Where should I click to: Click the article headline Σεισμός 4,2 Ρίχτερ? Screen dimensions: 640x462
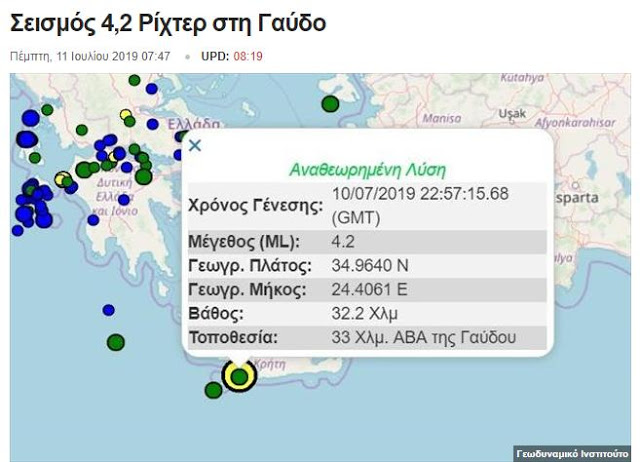168,23
